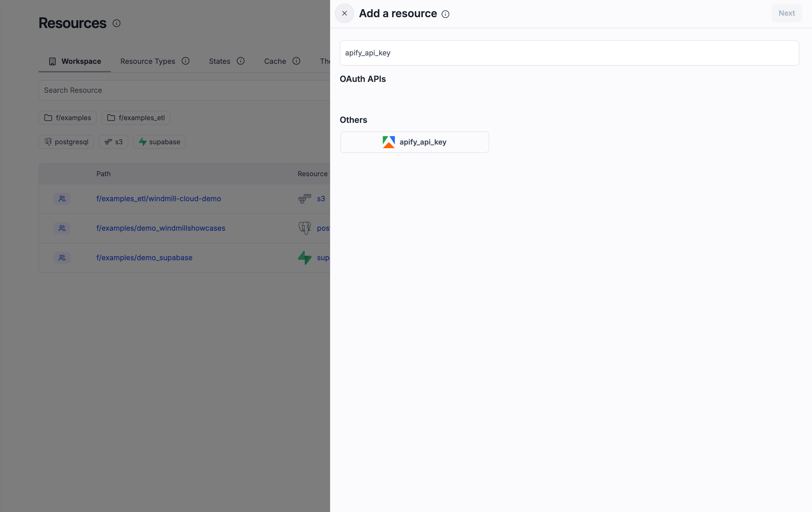The height and width of the screenshot is (512, 812).
Task: Click the info icon next to States
Action: (x=240, y=61)
